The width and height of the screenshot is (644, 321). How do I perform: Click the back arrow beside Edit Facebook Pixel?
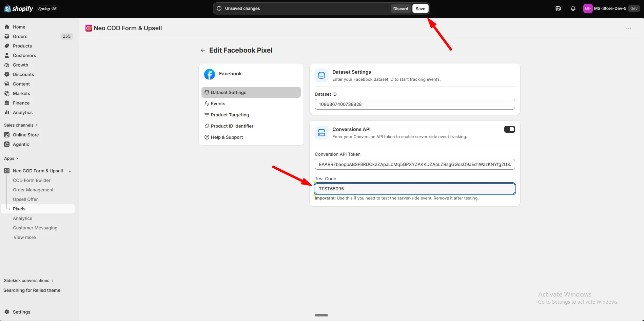click(203, 50)
